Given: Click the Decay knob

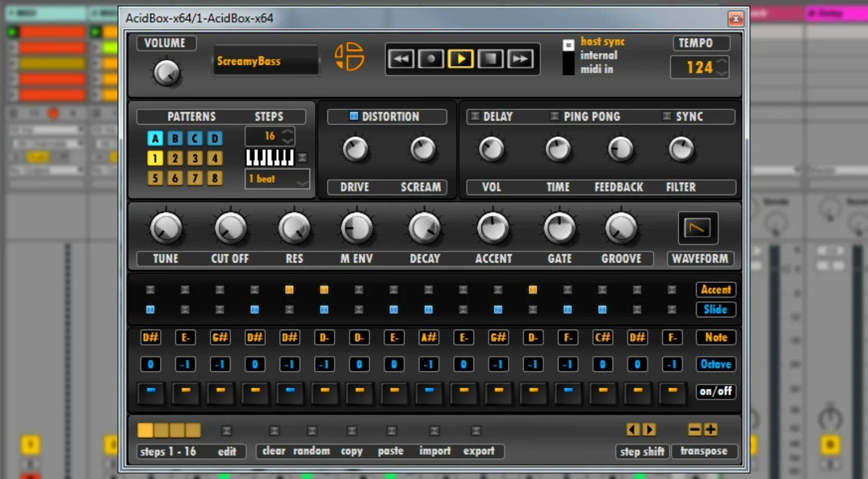Looking at the screenshot, I should 424,228.
